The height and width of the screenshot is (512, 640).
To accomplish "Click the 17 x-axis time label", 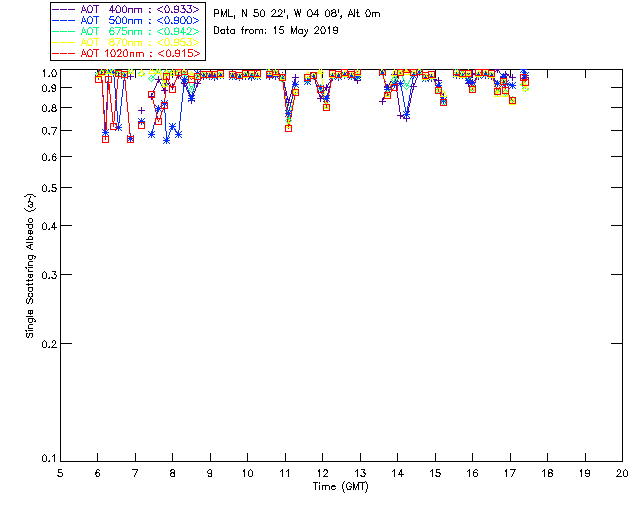I will (510, 473).
